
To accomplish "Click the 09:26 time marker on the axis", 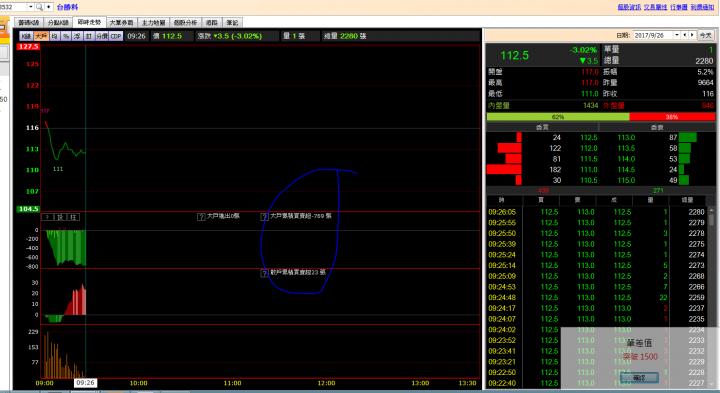I will [85, 383].
